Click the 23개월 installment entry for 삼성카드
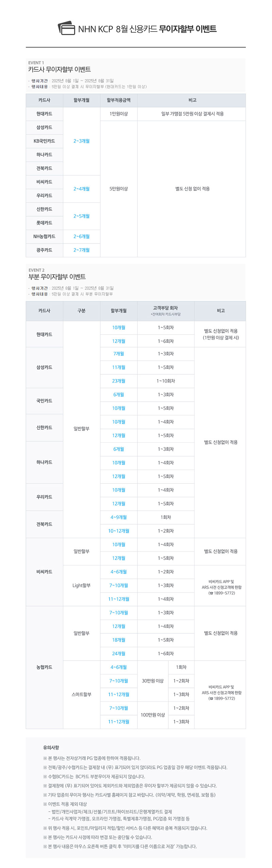272x868 pixels. (x=119, y=381)
